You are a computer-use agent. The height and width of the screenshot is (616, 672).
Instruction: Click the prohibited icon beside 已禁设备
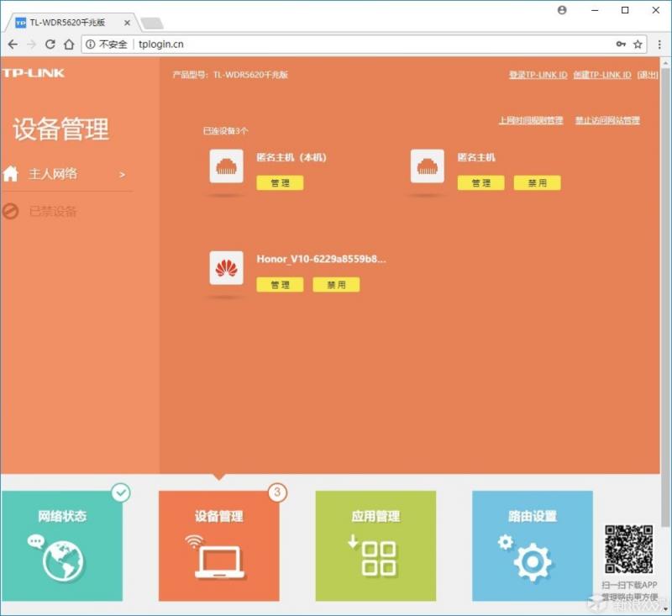coord(11,211)
